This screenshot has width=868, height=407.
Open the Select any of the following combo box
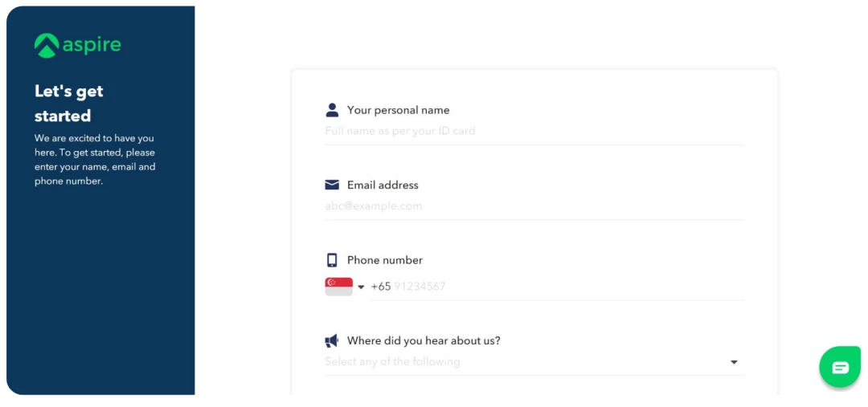[534, 362]
